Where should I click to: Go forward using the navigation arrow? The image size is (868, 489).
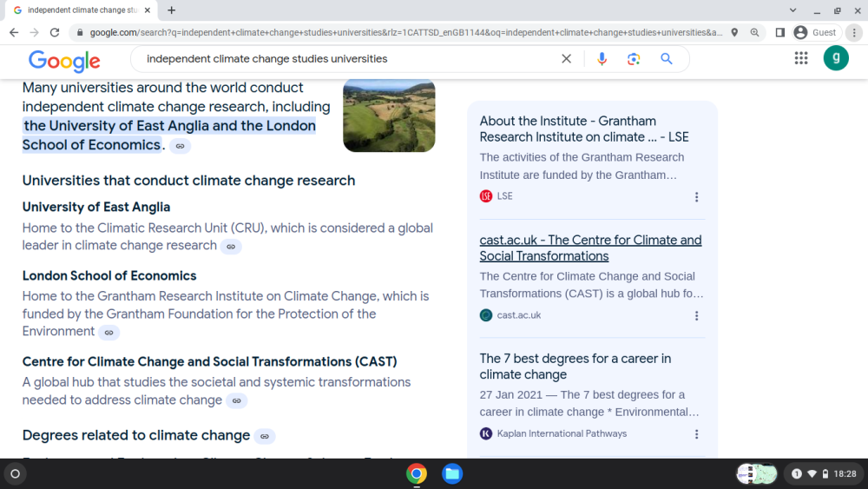35,33
